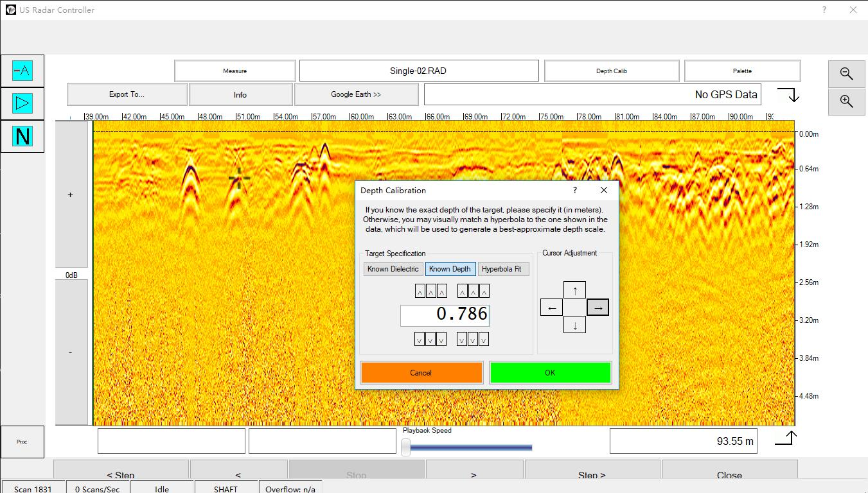Decrement the last digit of depth value
This screenshot has width=868, height=493.
(484, 340)
